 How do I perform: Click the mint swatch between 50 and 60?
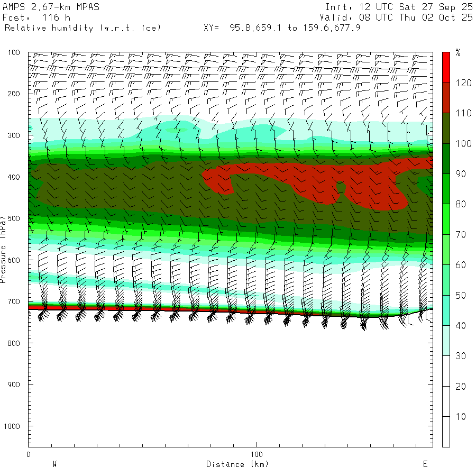446,280
